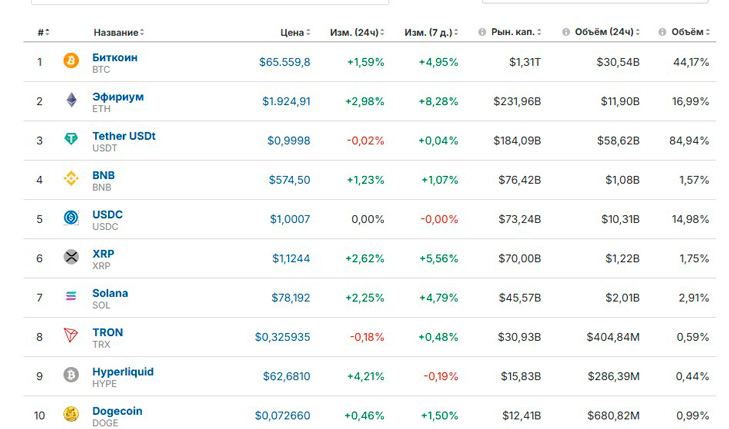
Task: Open the Hyperliquid coin page link
Action: 123,372
